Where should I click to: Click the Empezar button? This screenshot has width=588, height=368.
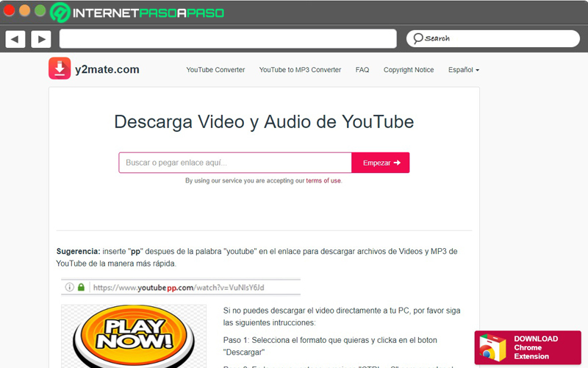(381, 163)
